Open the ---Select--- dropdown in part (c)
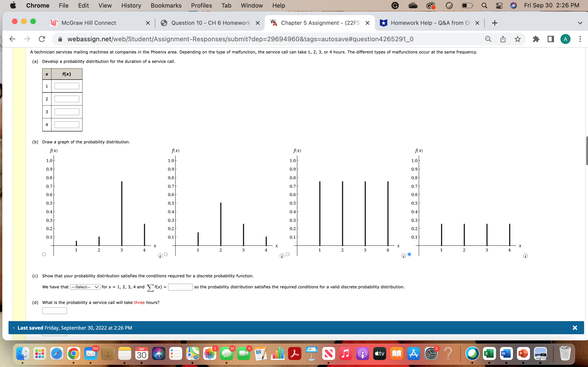Image resolution: width=588 pixels, height=367 pixels. [x=85, y=287]
